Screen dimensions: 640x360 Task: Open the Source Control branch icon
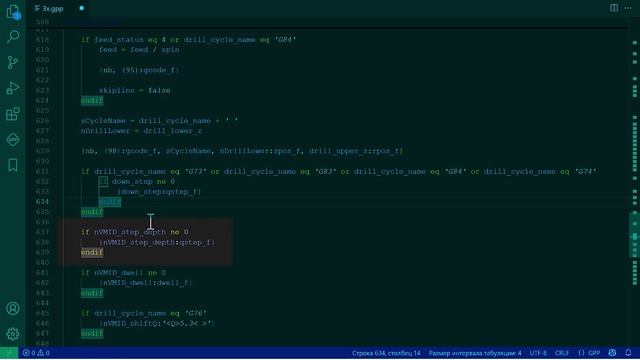(x=13, y=62)
